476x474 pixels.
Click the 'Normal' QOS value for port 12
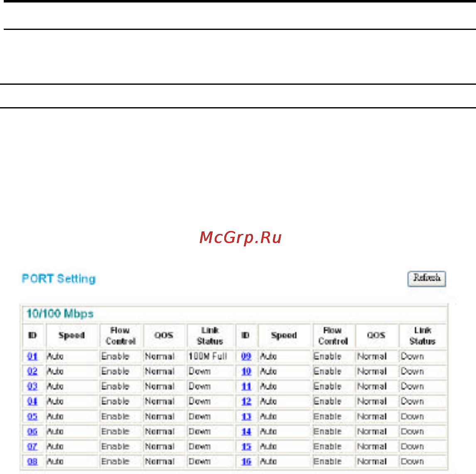(x=372, y=401)
